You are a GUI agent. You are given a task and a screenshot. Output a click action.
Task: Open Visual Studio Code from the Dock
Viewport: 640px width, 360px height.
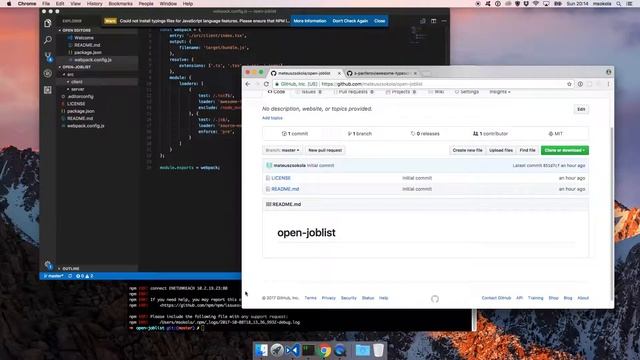coord(292,350)
